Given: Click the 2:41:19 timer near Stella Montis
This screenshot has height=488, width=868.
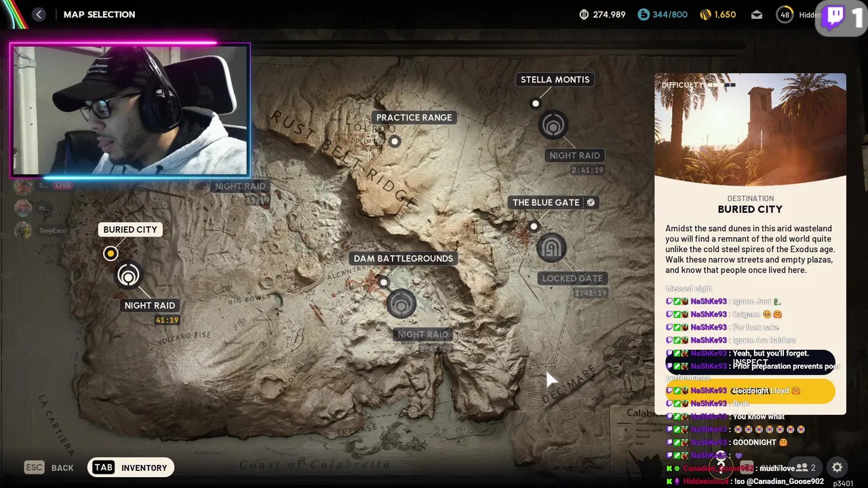Looking at the screenshot, I should coord(587,170).
